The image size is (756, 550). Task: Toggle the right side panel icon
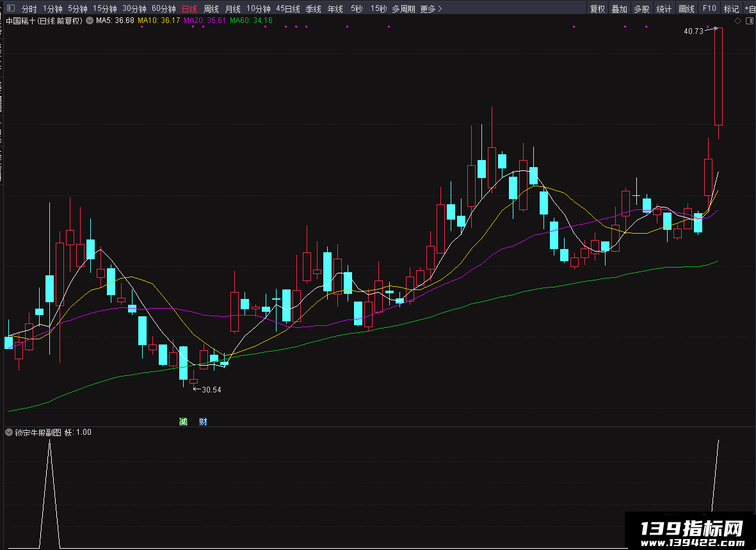tap(750, 20)
